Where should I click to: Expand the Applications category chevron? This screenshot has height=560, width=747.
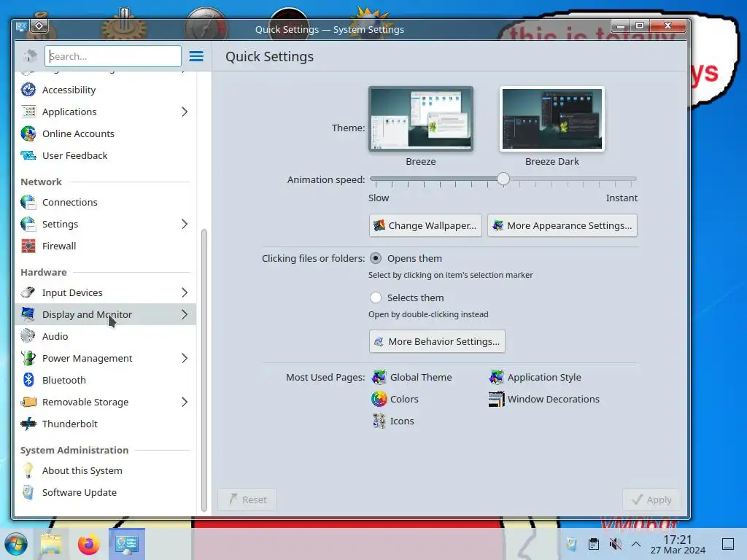click(185, 112)
